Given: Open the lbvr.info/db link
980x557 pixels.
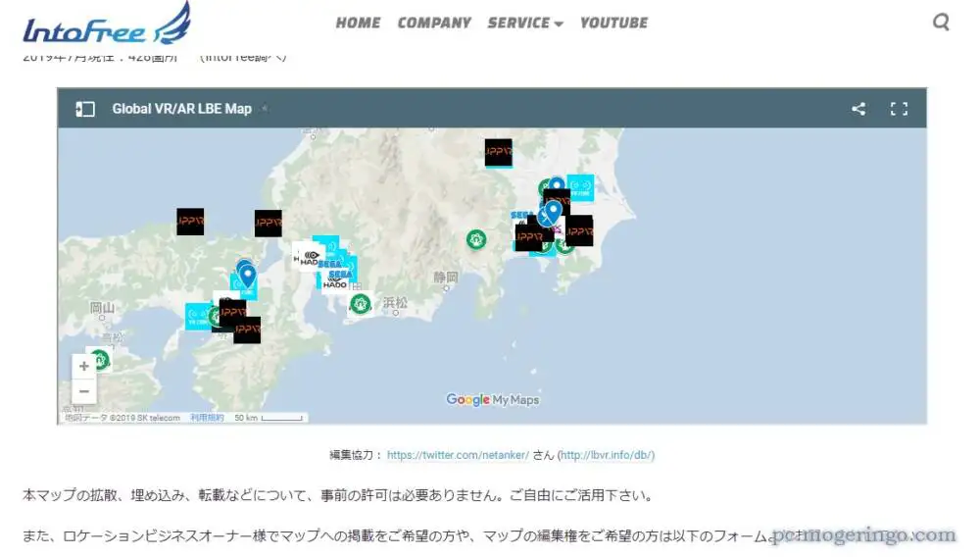Looking at the screenshot, I should 606,455.
